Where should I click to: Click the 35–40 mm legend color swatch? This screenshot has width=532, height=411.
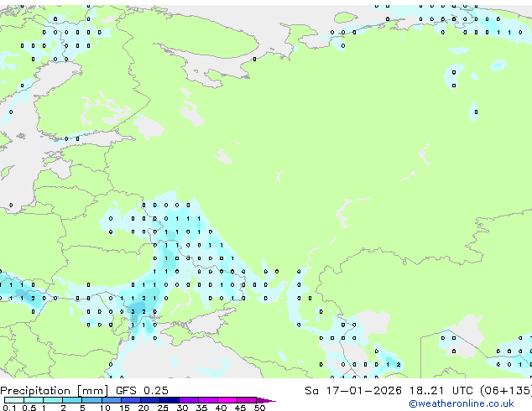coord(208,400)
